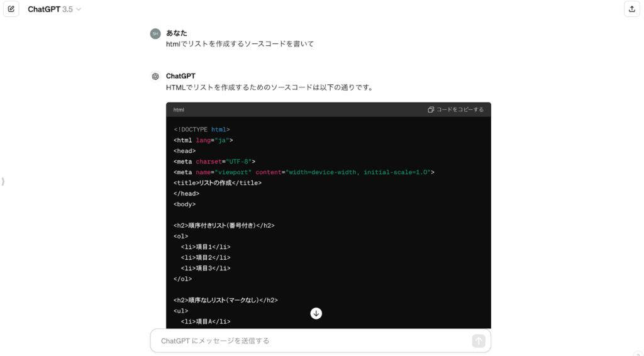
Task: Click the <title>リストの作成</title> code line
Action: coord(218,183)
